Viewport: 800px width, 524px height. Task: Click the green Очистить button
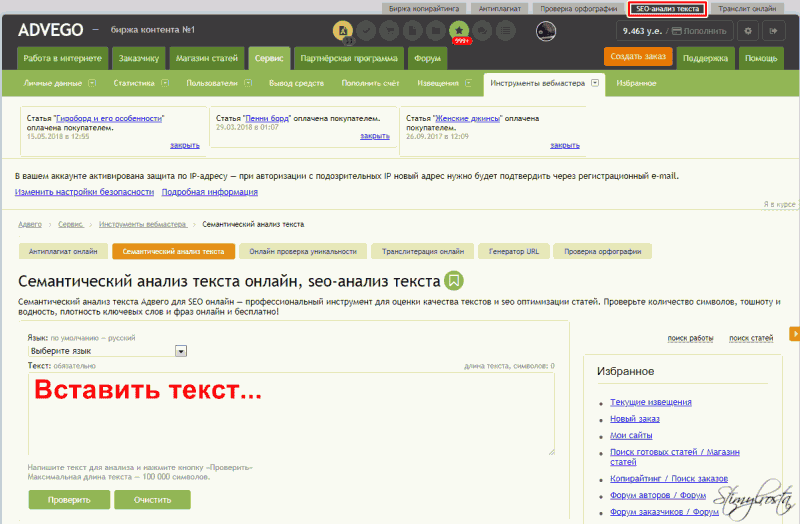tap(152, 500)
